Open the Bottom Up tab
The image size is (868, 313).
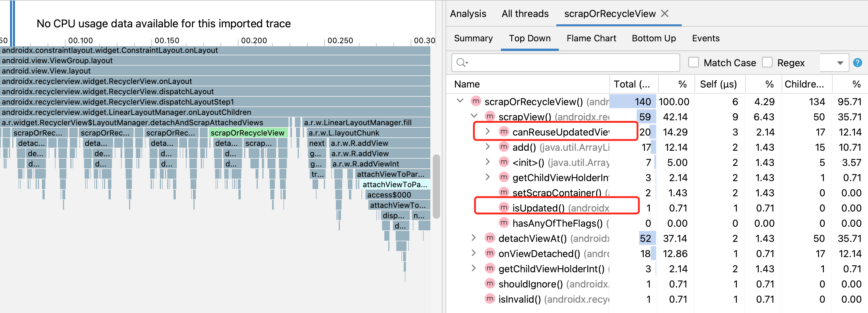click(654, 38)
